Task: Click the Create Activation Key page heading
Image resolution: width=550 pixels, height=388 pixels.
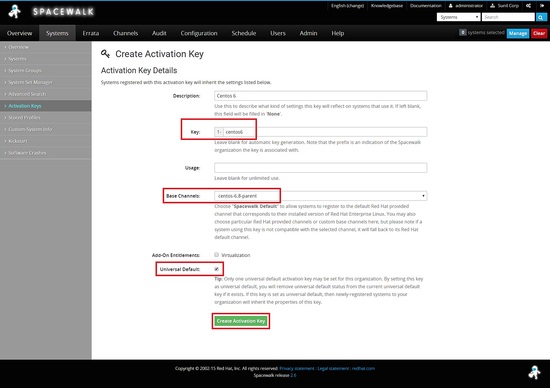Action: pos(159,54)
